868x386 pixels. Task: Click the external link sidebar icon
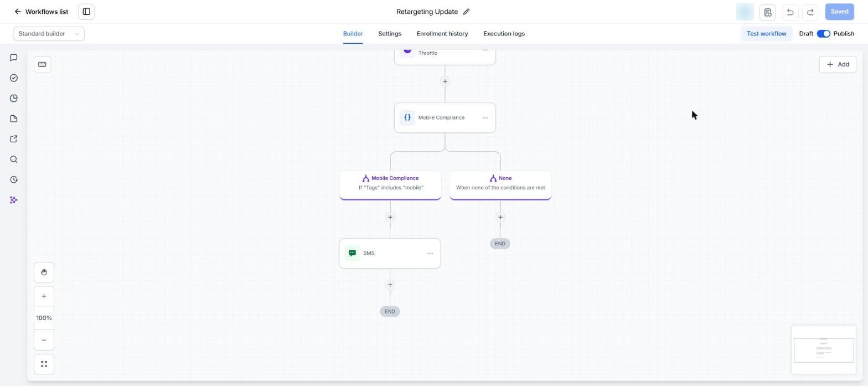click(x=14, y=139)
